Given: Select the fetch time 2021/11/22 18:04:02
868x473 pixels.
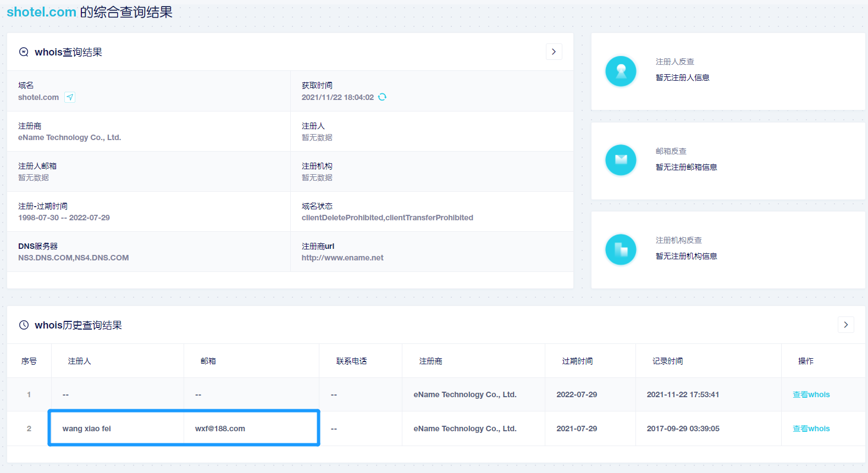Looking at the screenshot, I should [x=338, y=97].
